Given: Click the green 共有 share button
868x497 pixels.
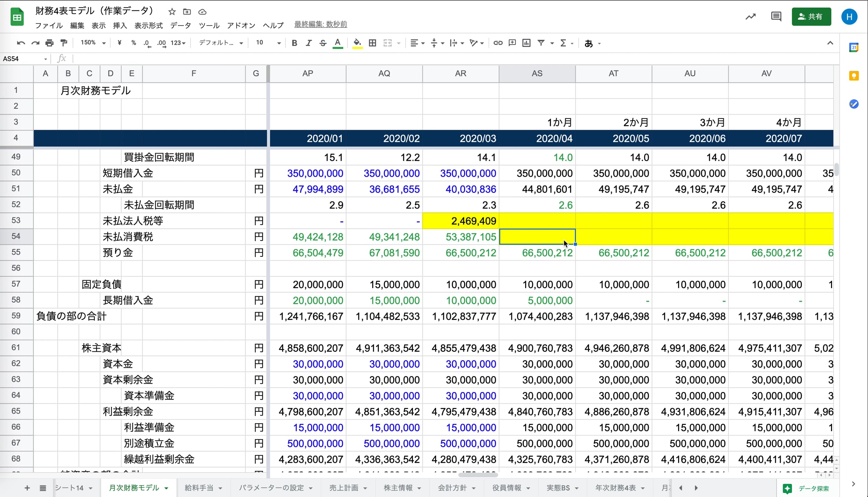Looking at the screenshot, I should coord(811,17).
